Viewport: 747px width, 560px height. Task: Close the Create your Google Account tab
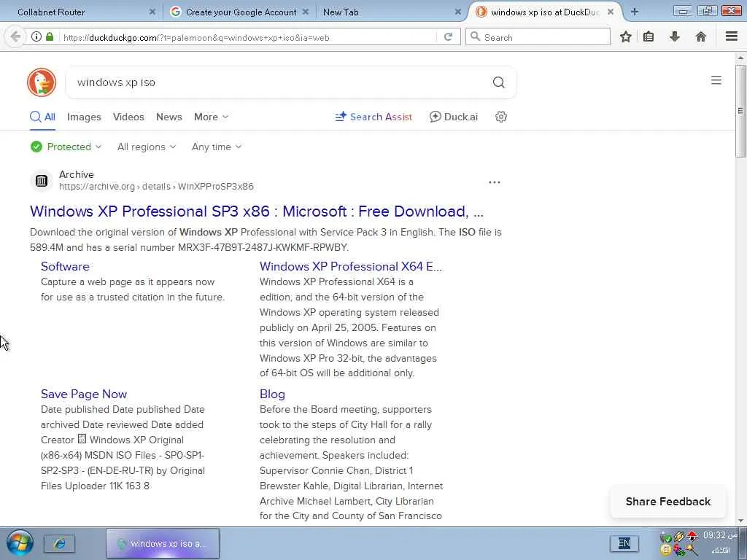tap(306, 12)
